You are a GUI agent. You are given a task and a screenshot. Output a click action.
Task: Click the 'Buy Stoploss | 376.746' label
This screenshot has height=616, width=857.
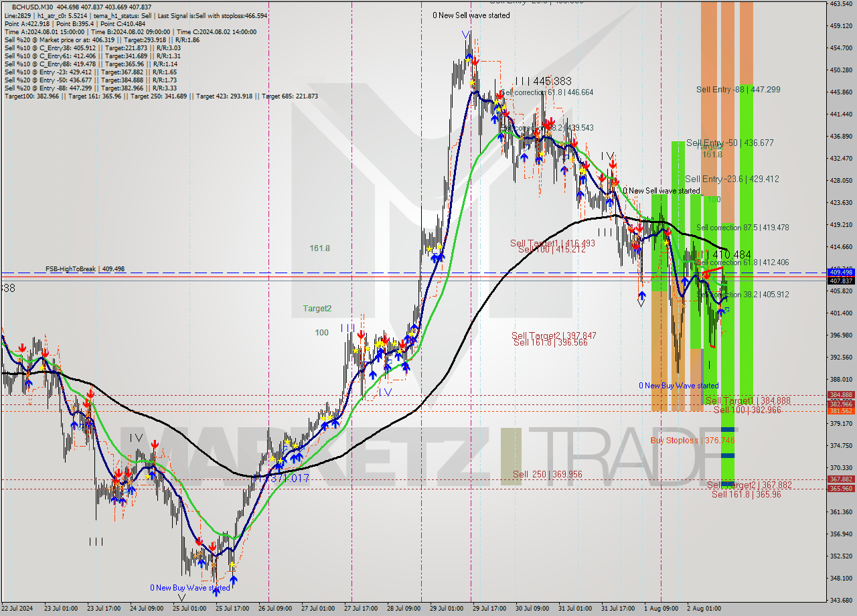(x=692, y=440)
